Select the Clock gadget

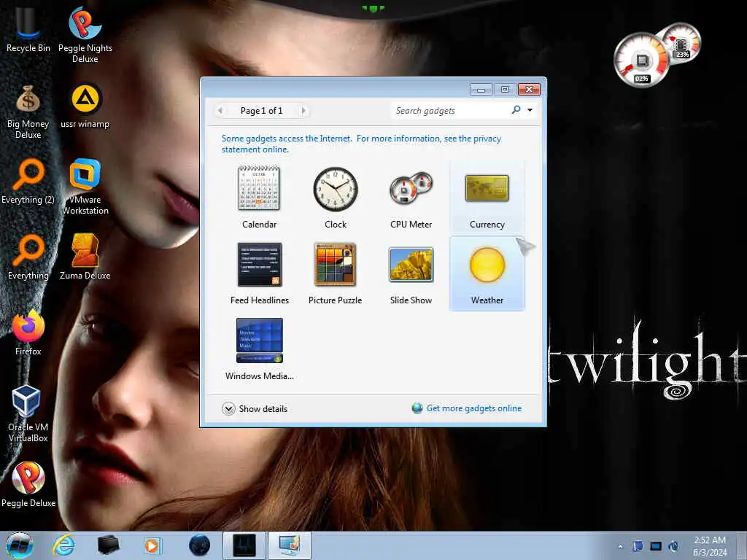point(336,197)
